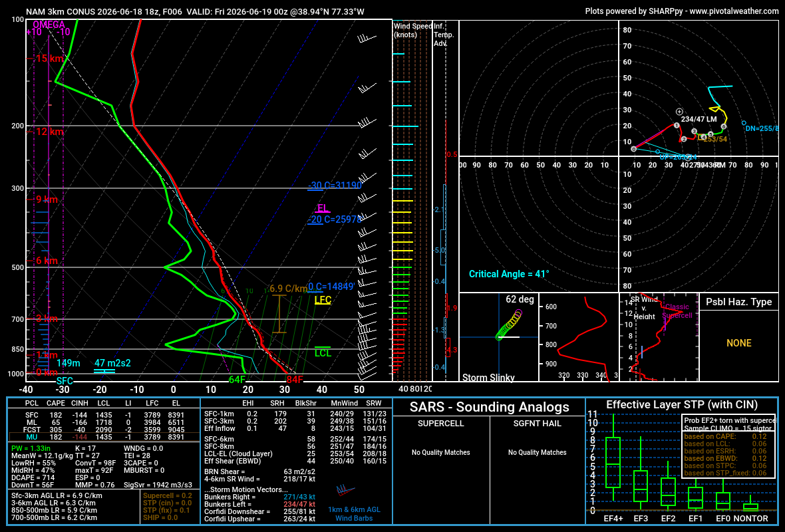
Task: Click the SARS - Sounding Analogs heading
Action: pyautogui.click(x=489, y=408)
